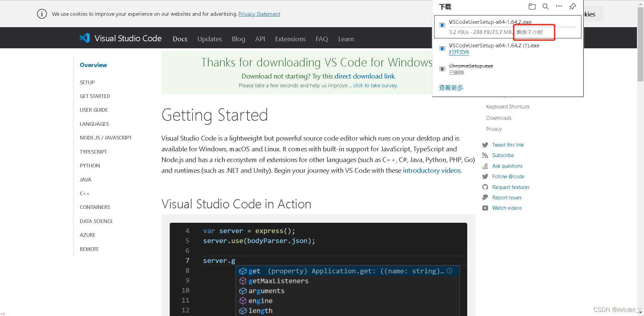Click Ask questions link
The height and width of the screenshot is (316, 644).
tap(507, 166)
